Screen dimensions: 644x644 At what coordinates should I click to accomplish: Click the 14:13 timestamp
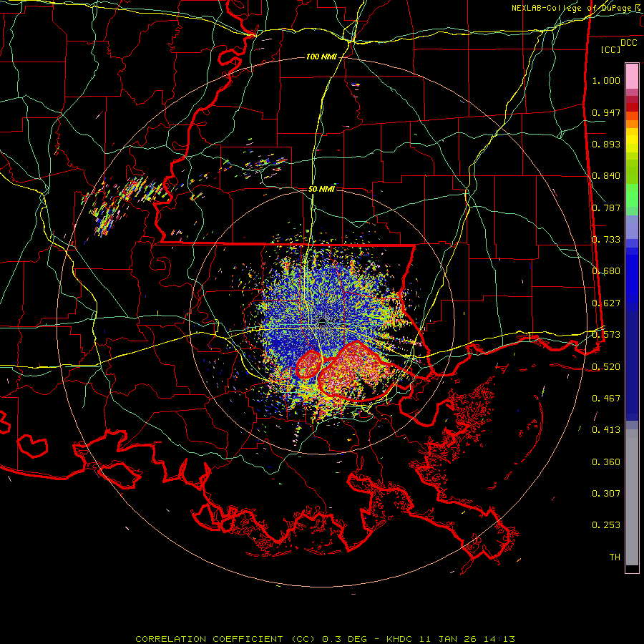pyautogui.click(x=500, y=639)
